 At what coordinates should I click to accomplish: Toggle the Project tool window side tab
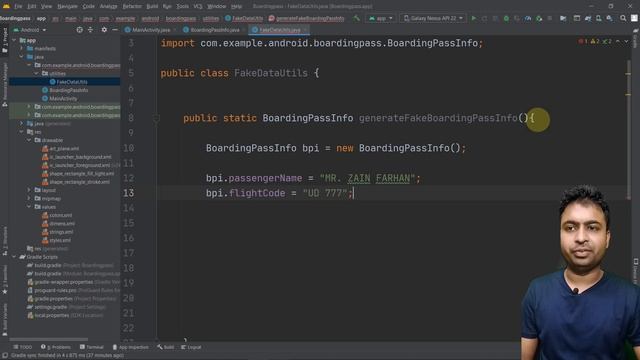tap(4, 40)
